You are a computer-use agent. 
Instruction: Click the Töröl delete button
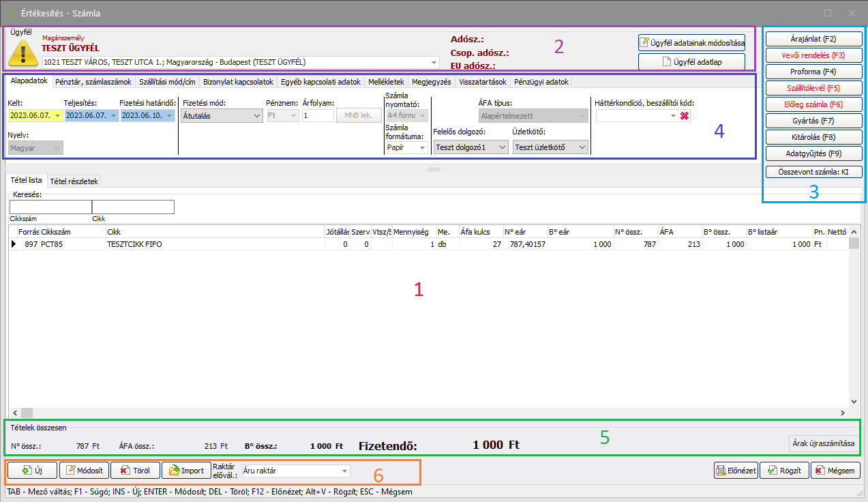(x=135, y=470)
